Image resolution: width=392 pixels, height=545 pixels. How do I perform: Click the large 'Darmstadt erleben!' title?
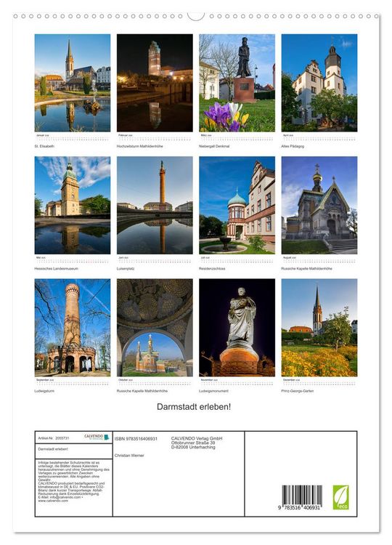194,407
